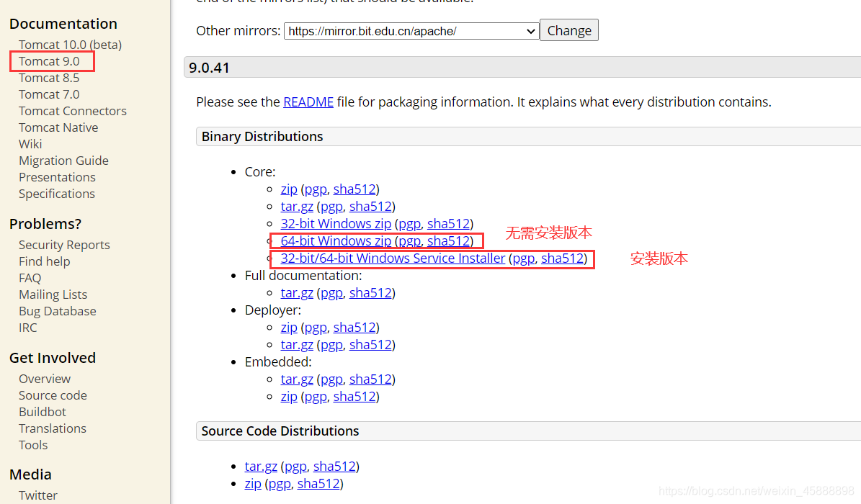
Task: Open sha512 for 32-bit Windows zip
Action: click(448, 224)
